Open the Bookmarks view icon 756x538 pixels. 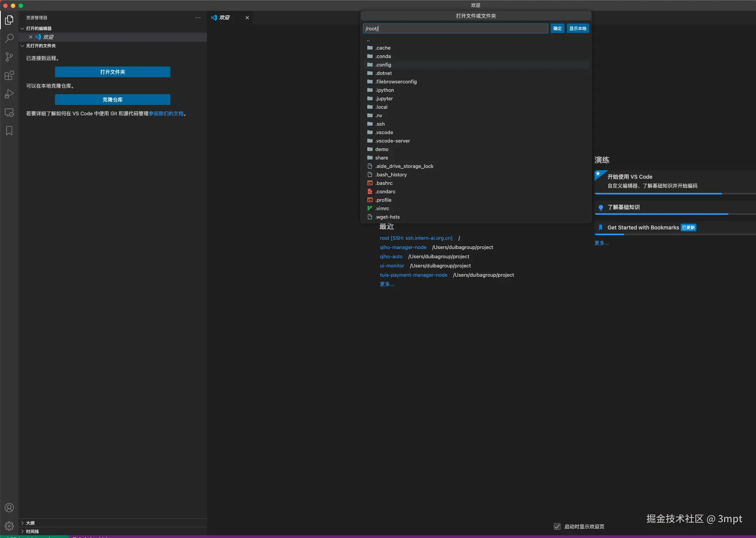[x=9, y=131]
